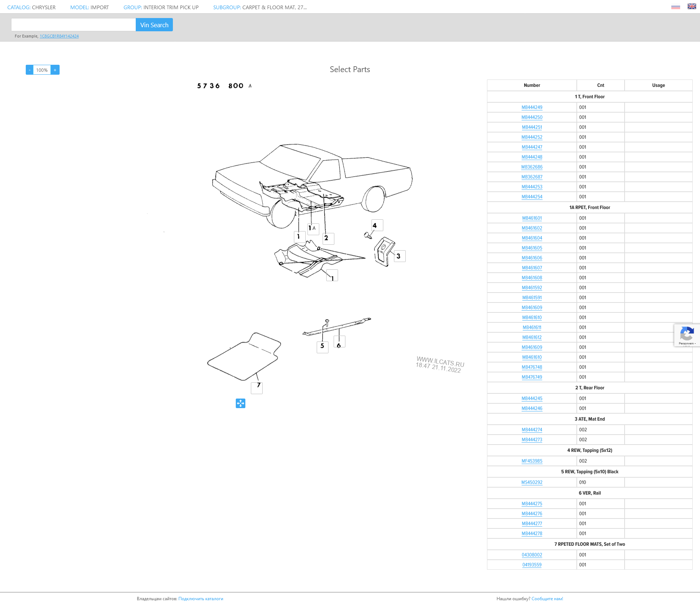Switch language with the Russian flag icon
This screenshot has width=700, height=605.
pyautogui.click(x=675, y=7)
